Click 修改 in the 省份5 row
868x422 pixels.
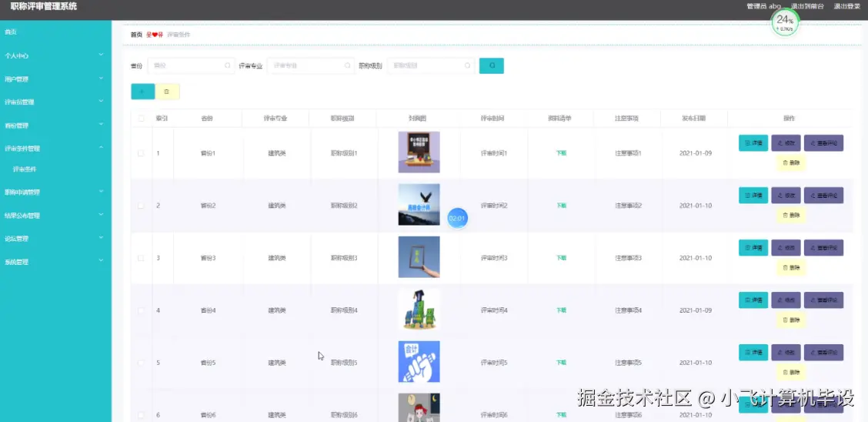tap(786, 352)
